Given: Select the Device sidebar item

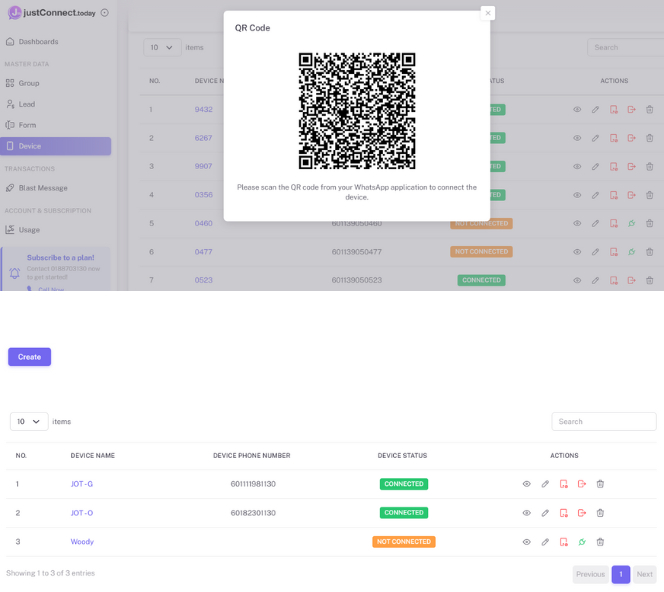Looking at the screenshot, I should (55, 146).
